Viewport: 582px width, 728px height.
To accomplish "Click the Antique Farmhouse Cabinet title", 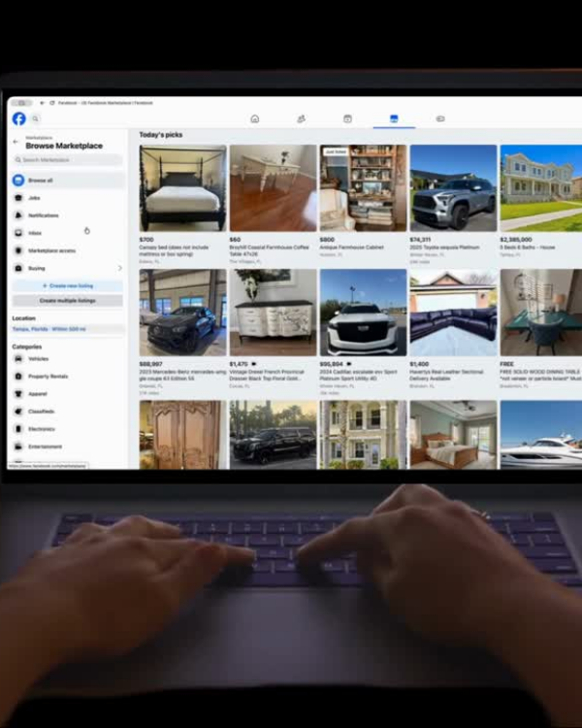I will (x=352, y=248).
